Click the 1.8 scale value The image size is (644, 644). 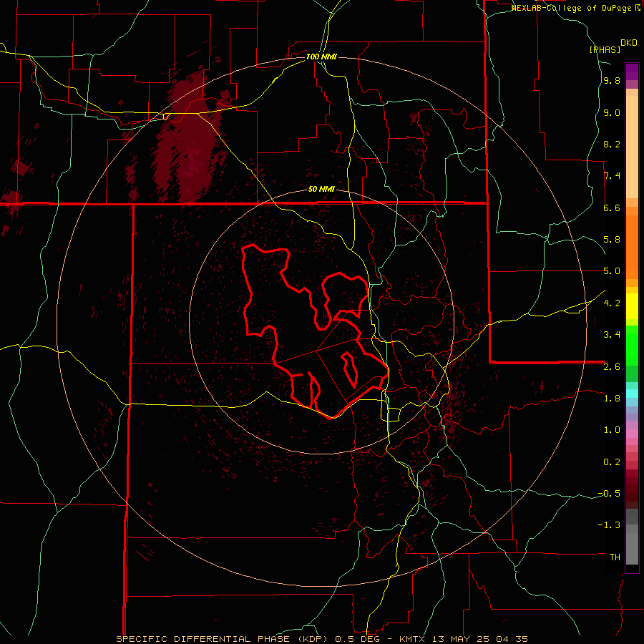[x=612, y=398]
